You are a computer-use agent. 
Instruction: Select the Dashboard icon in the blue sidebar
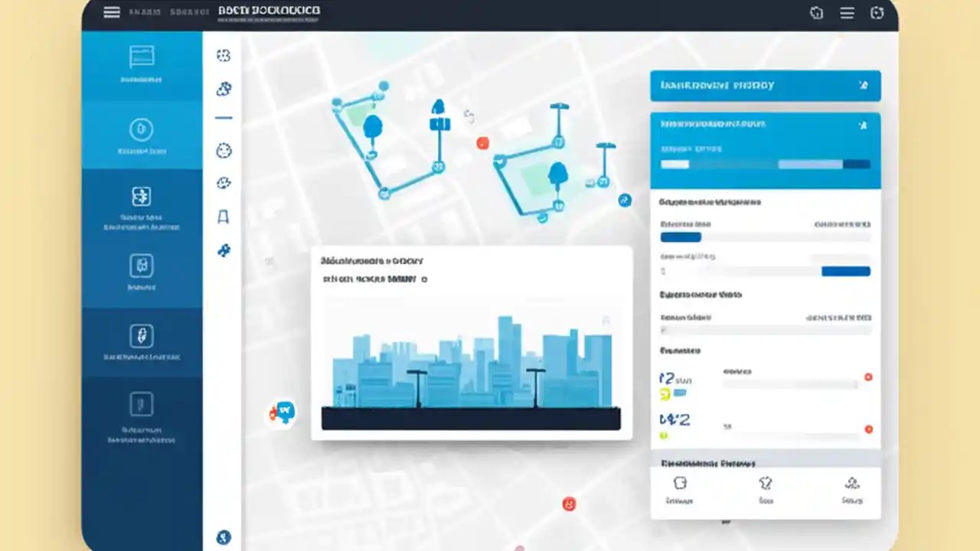pyautogui.click(x=142, y=55)
